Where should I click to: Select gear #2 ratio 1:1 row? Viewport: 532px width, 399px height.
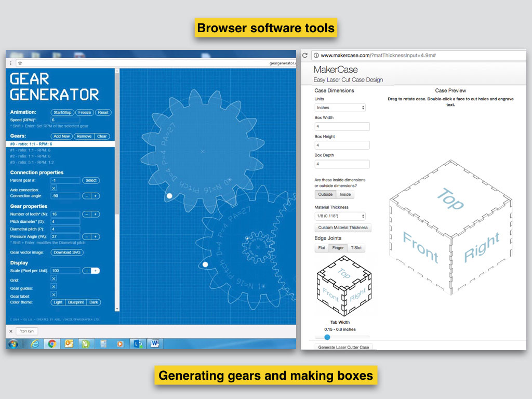(60, 156)
